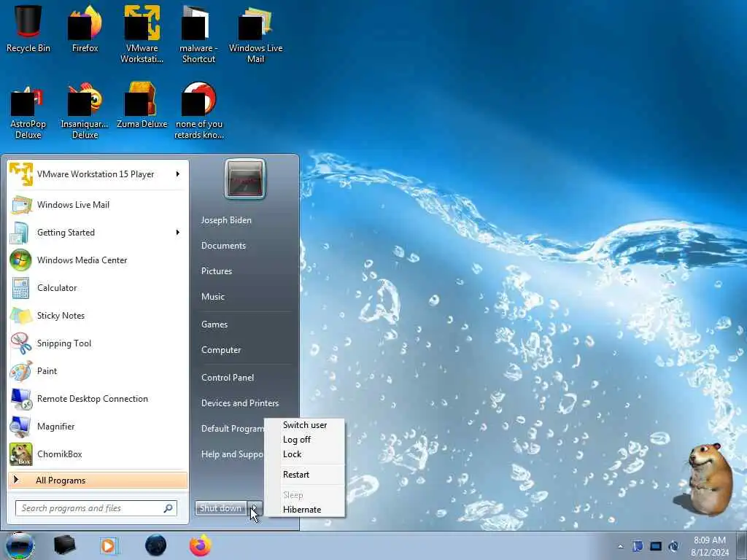Click the Calculator icon in Start menu
This screenshot has width=747, height=560.
20,287
